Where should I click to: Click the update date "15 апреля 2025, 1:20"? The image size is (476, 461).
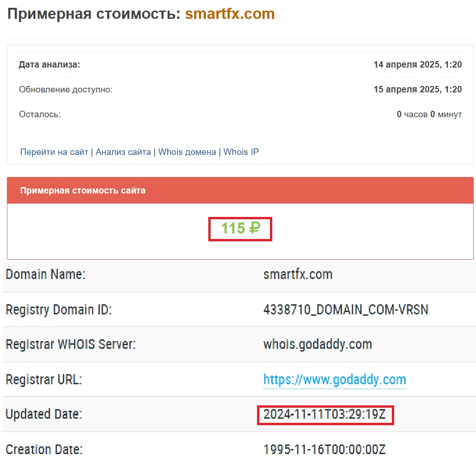tap(418, 90)
